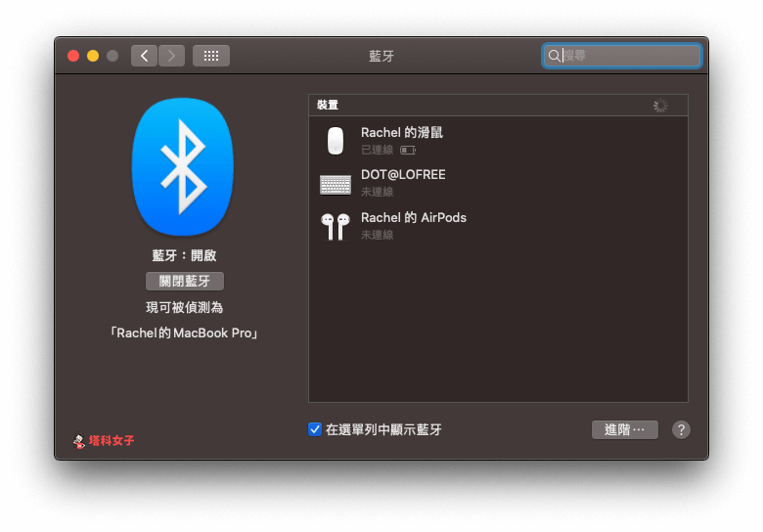The image size is (763, 532).
Task: Click the 藍牙 window title
Action: 381,57
